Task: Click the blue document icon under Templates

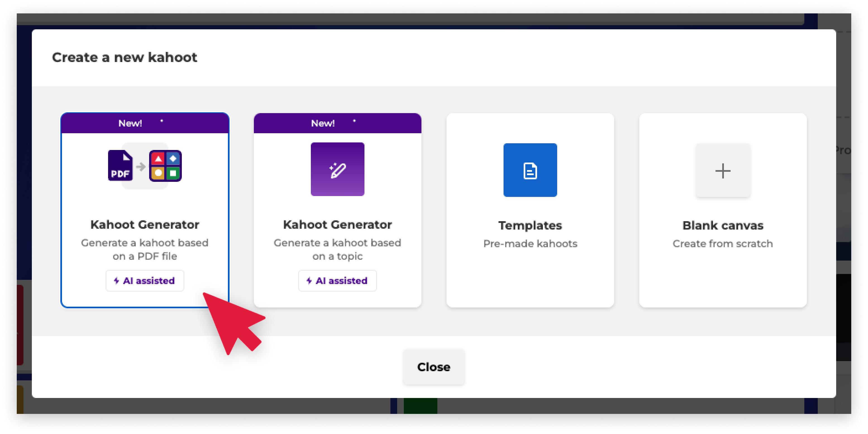Action: [x=530, y=170]
